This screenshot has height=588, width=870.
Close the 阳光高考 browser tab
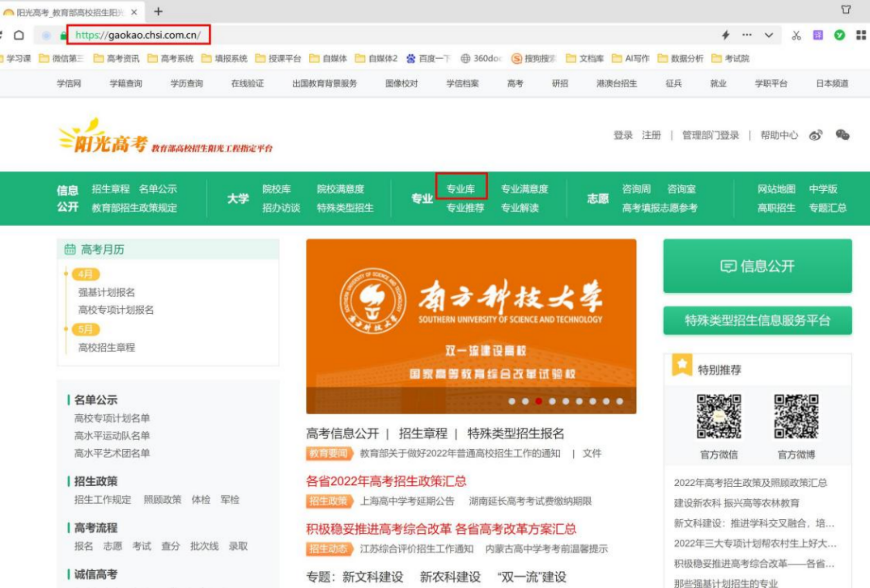(134, 12)
